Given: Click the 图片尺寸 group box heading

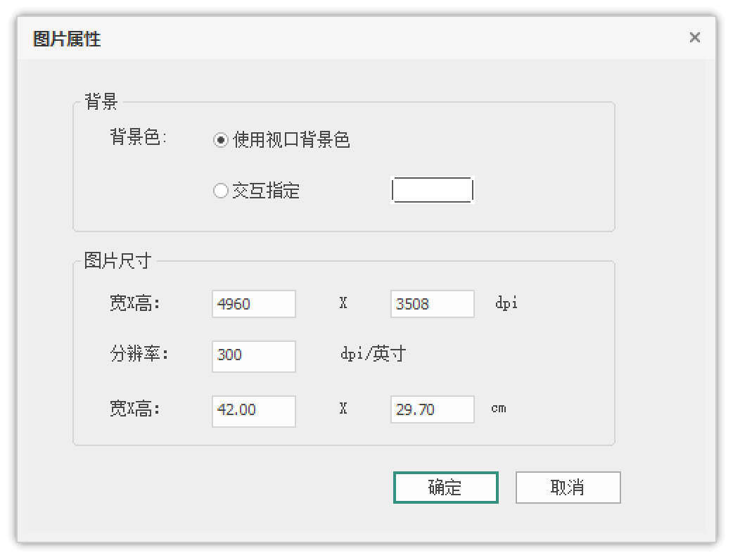Looking at the screenshot, I should pos(117,261).
